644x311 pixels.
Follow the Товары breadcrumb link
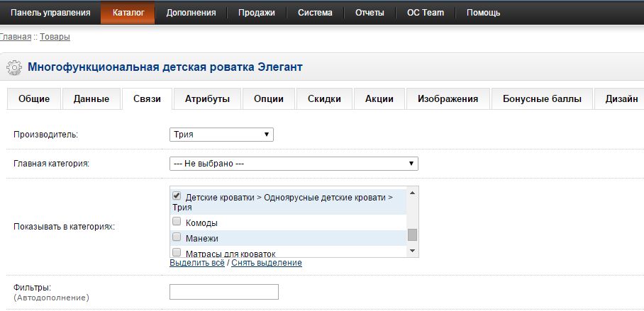[55, 36]
